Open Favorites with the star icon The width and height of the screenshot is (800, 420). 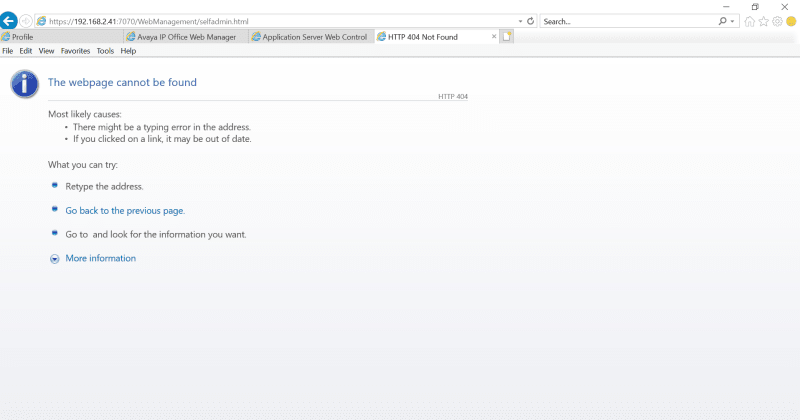point(763,21)
